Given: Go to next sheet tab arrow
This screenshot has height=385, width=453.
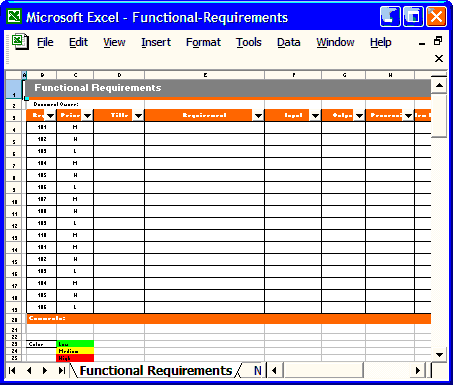Looking at the screenshot, I should [x=45, y=370].
